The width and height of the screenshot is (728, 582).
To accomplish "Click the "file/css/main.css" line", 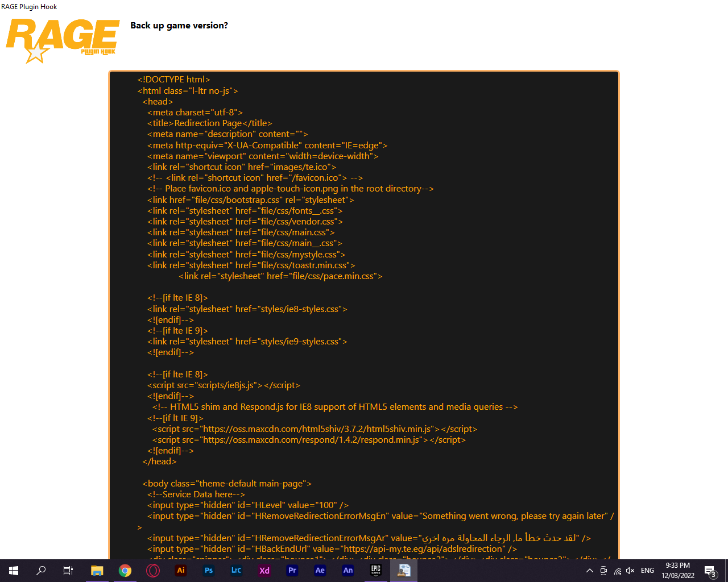I will click(x=241, y=232).
